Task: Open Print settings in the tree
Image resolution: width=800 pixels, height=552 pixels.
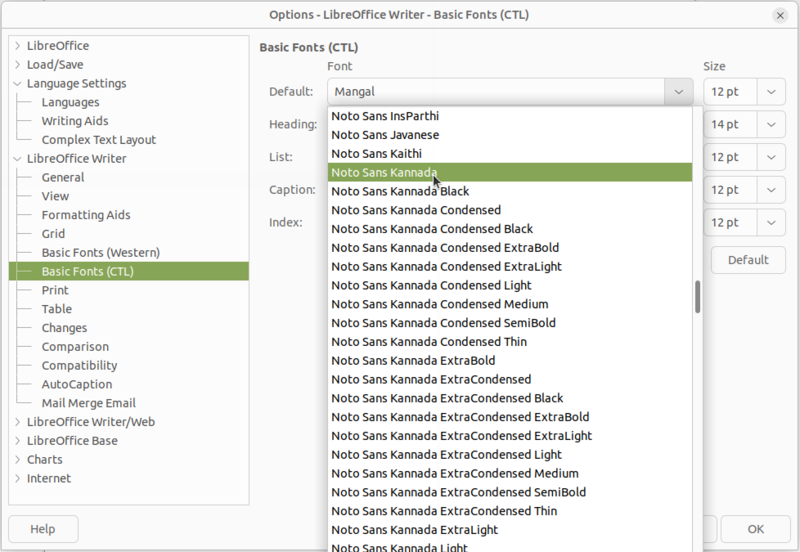Action: [55, 290]
